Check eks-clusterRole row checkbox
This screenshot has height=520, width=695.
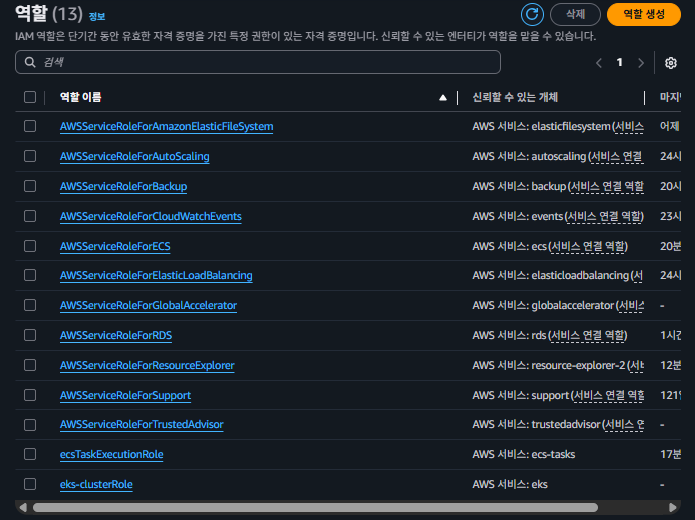pyautogui.click(x=30, y=484)
